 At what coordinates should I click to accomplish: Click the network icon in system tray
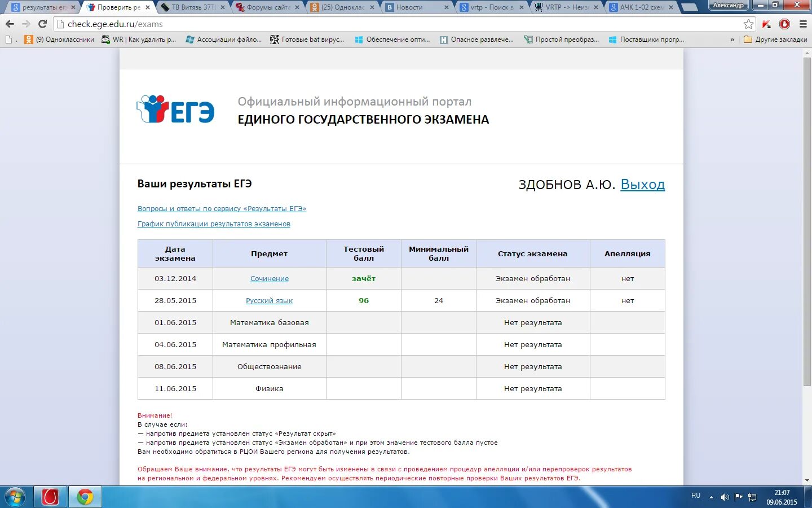point(752,497)
